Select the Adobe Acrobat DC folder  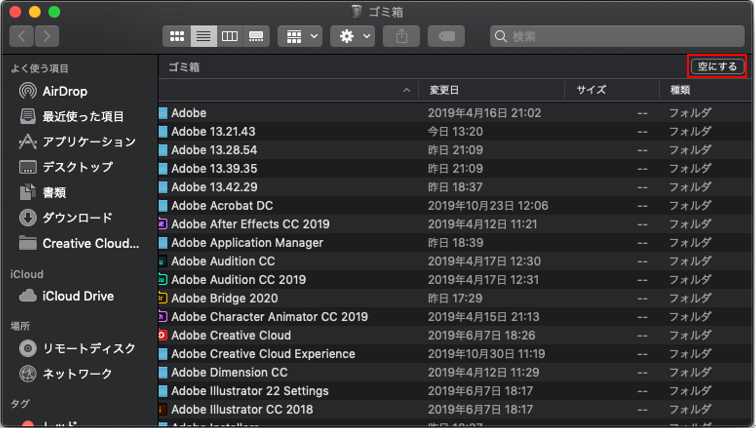pos(455,206)
